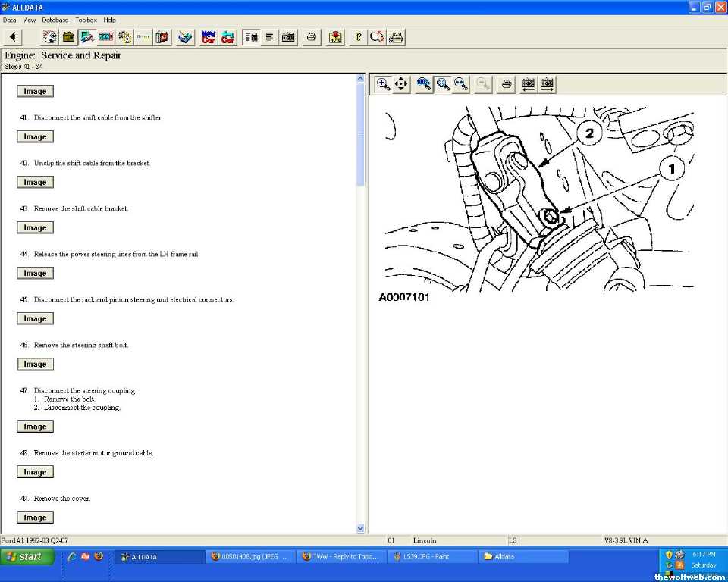The image size is (728, 582).
Task: Open the Toolbox menu
Action: point(86,20)
